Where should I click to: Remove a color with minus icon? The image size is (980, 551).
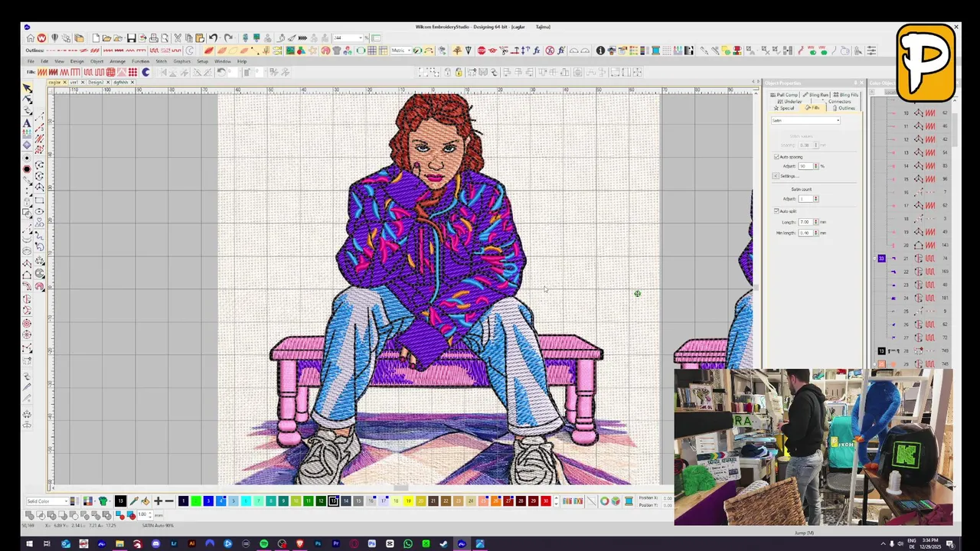click(x=169, y=501)
